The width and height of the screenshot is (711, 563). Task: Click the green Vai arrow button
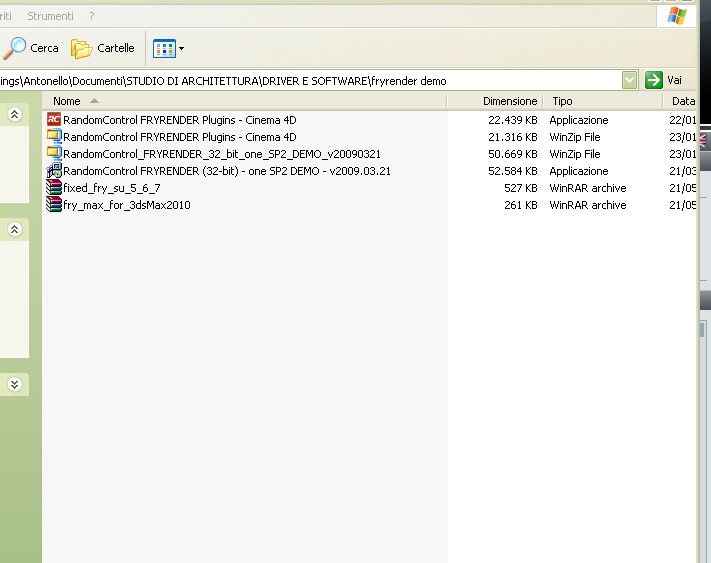tap(653, 81)
